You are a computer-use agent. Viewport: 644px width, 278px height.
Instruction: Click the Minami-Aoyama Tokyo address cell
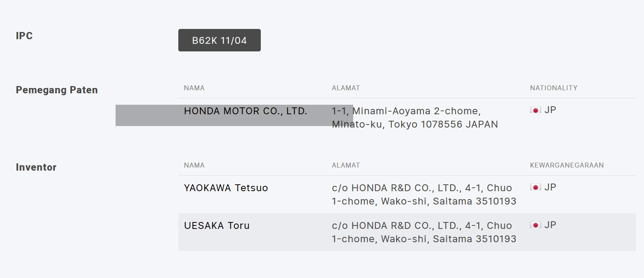(415, 118)
